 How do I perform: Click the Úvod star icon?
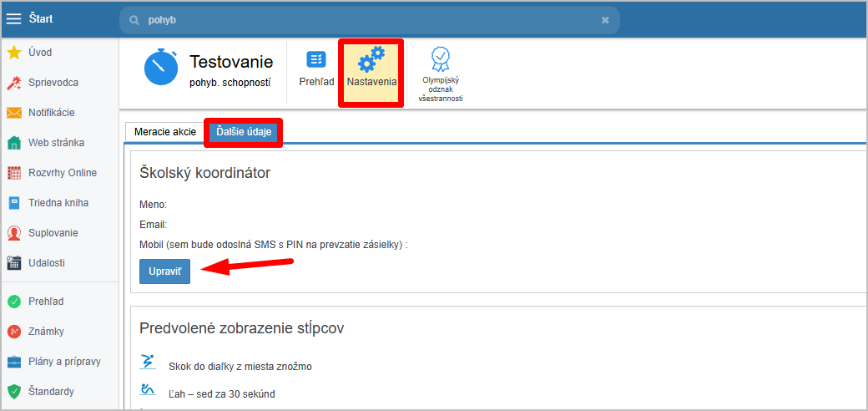click(x=14, y=53)
